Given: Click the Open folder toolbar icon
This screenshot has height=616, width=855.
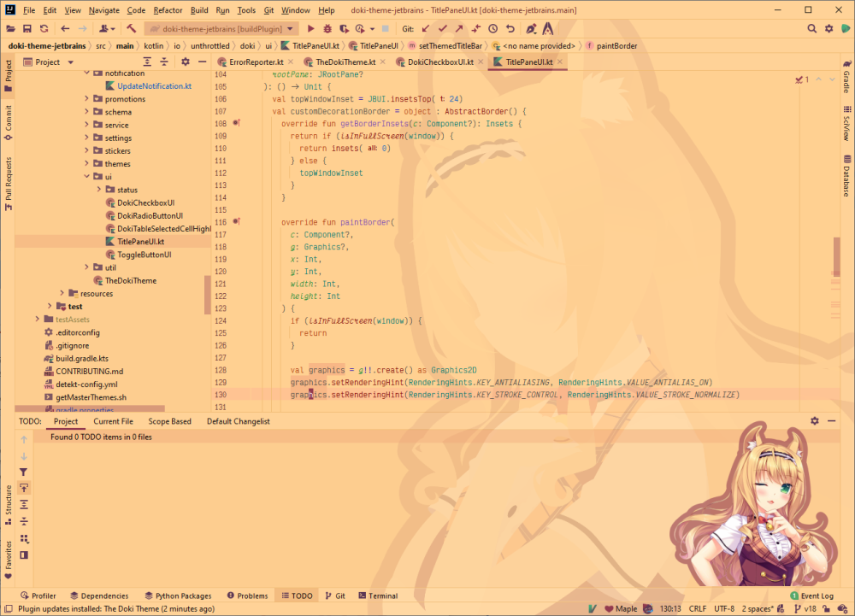Looking at the screenshot, I should 10,29.
